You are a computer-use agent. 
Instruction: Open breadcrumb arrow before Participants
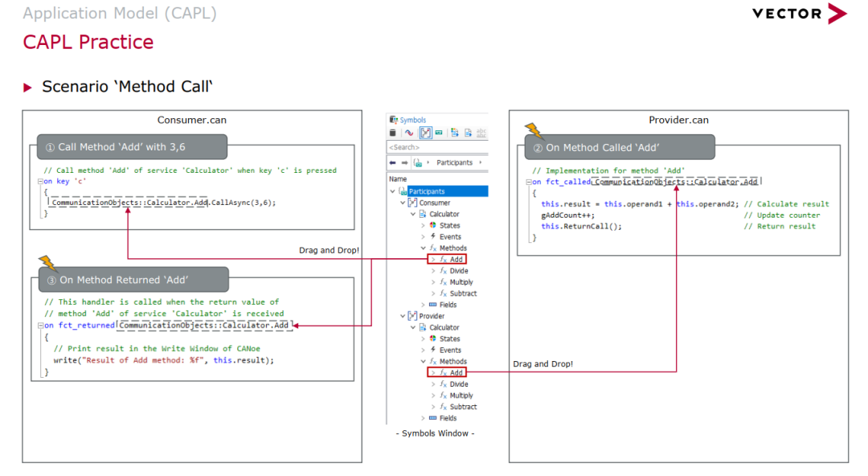tap(428, 163)
